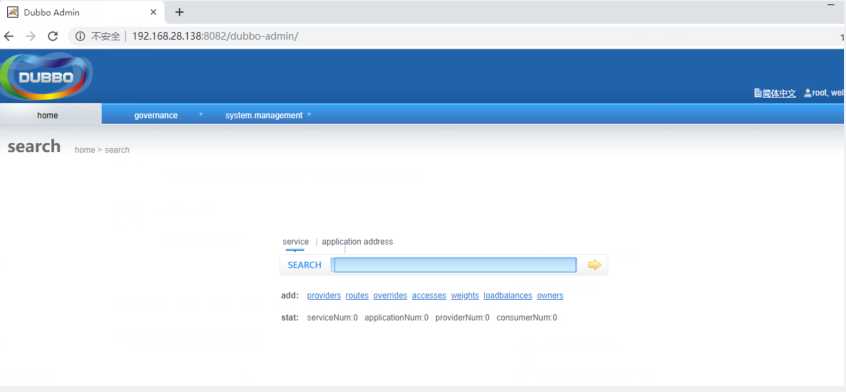Open the providers add link
This screenshot has height=392, width=846.
coord(324,295)
